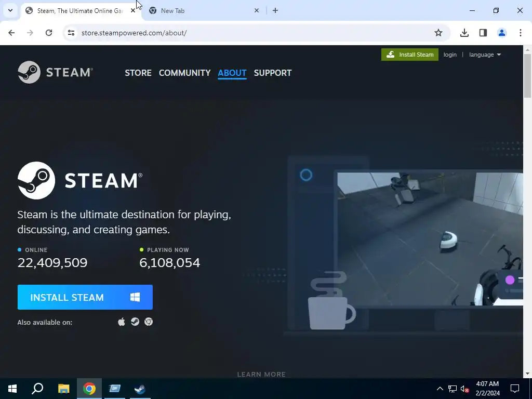Click the muted volume tray icon
Viewport: 532px width, 399px height.
pyautogui.click(x=465, y=389)
